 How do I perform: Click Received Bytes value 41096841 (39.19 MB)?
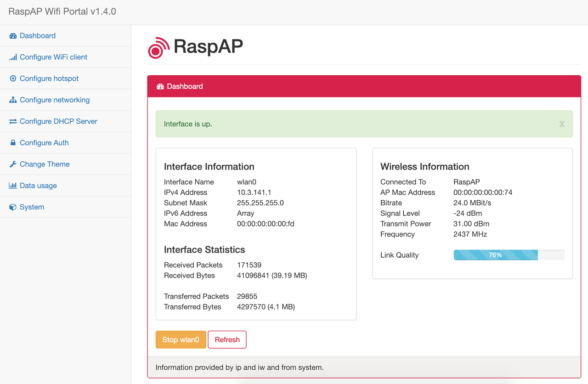[272, 276]
